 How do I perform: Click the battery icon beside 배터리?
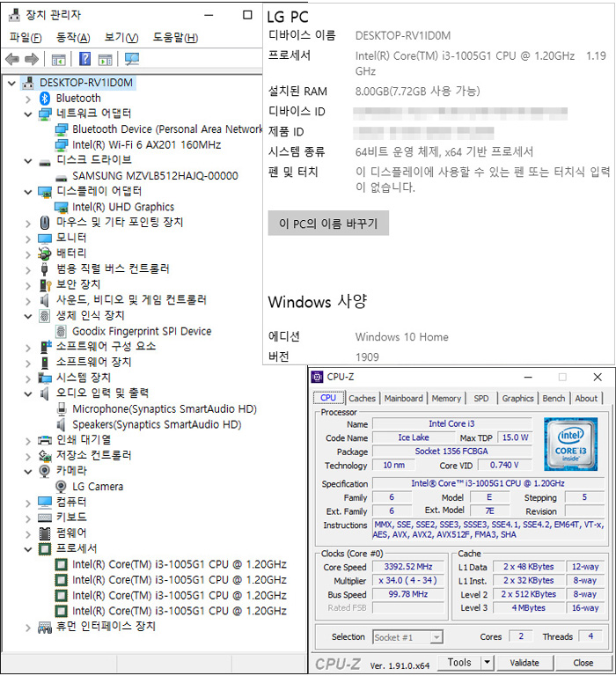tap(45, 253)
